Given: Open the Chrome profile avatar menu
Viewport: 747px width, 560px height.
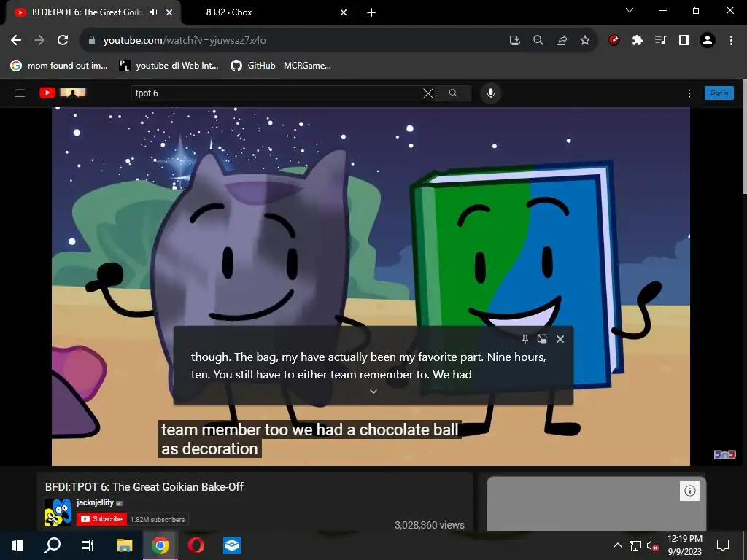Looking at the screenshot, I should click(x=708, y=41).
